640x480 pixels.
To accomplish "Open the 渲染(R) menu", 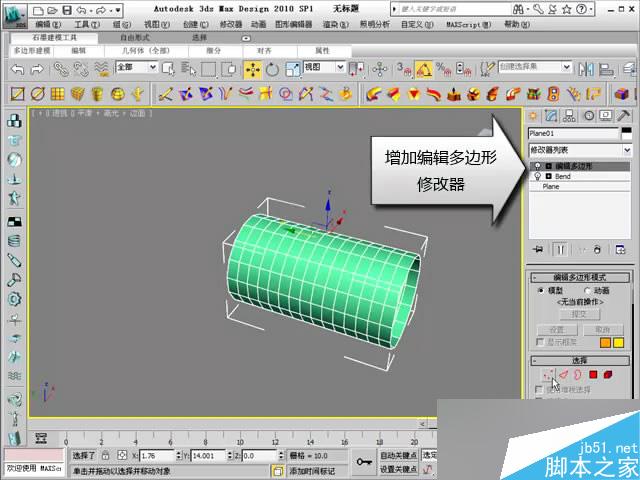I will (x=336, y=24).
